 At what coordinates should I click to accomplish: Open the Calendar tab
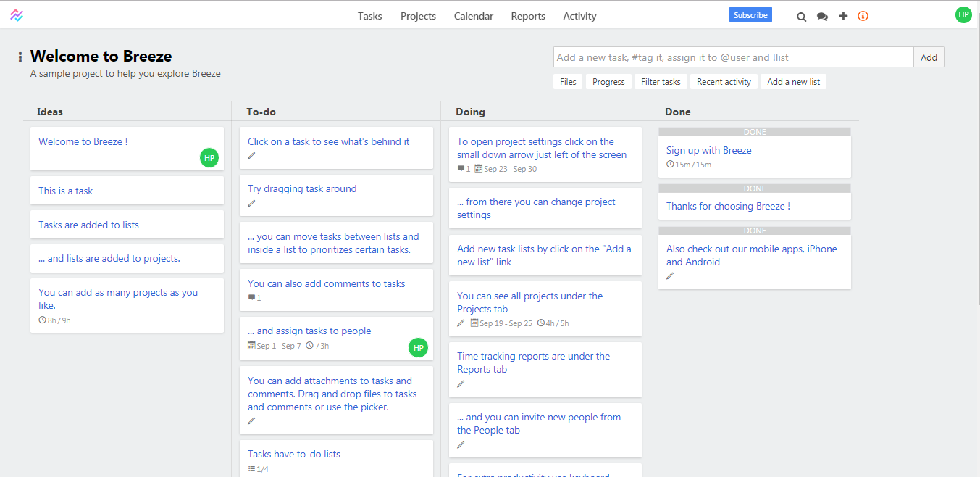pyautogui.click(x=473, y=15)
